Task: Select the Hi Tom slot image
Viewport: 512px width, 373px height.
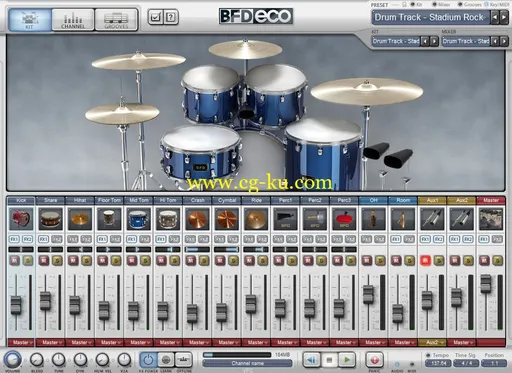Action: [168, 219]
